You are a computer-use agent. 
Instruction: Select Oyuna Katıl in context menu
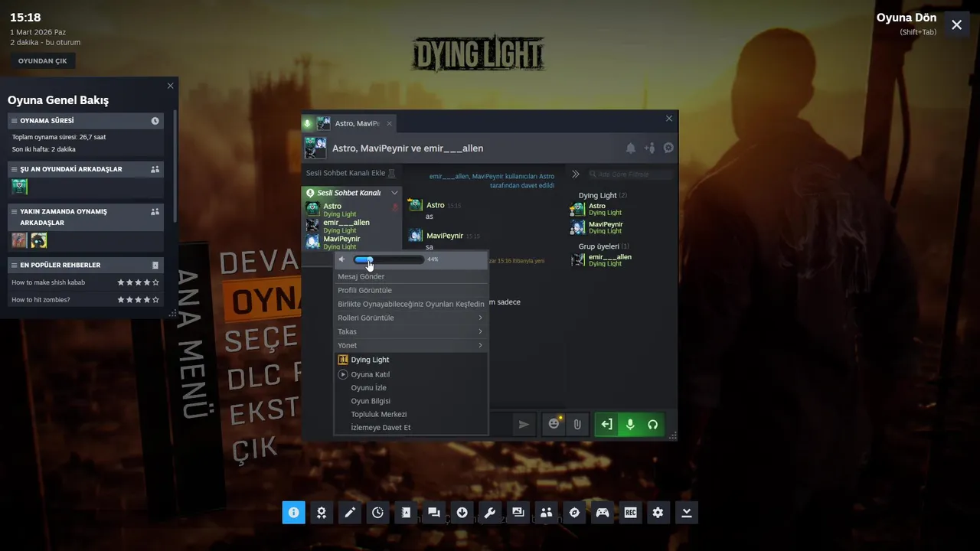[411, 374]
